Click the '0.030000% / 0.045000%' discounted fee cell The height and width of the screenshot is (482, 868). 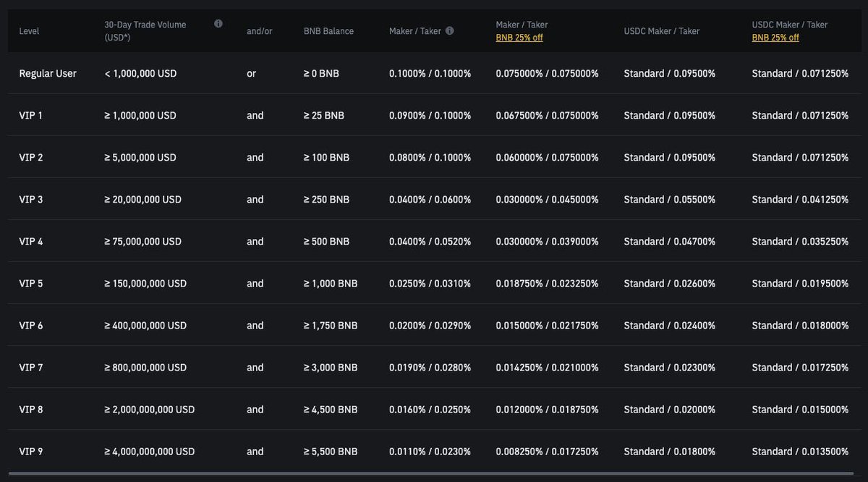pos(548,199)
